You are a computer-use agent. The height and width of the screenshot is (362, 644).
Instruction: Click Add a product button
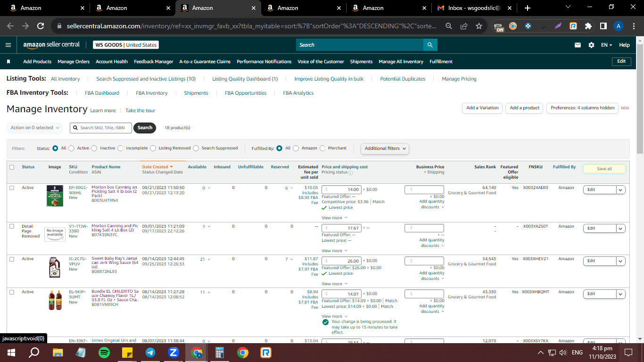524,108
